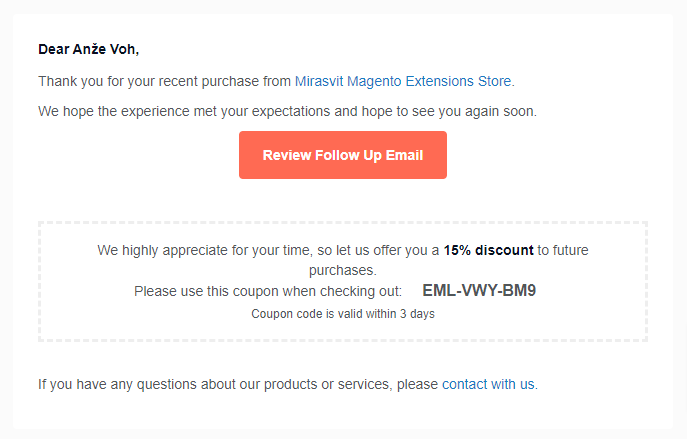Open the Mirasvit Magento Extensions Store link
Screen dimensions: 687x439
click(x=403, y=81)
